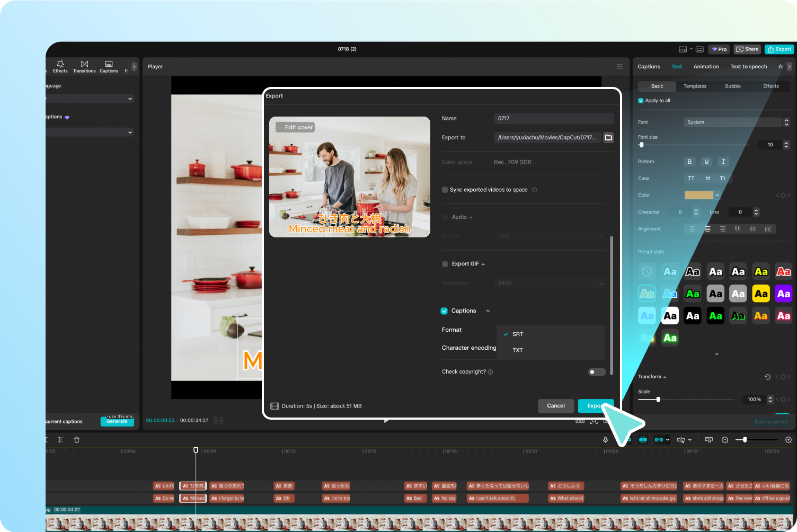Toggle the Apply to all checkbox
Image resolution: width=797 pixels, height=532 pixels.
tap(640, 100)
